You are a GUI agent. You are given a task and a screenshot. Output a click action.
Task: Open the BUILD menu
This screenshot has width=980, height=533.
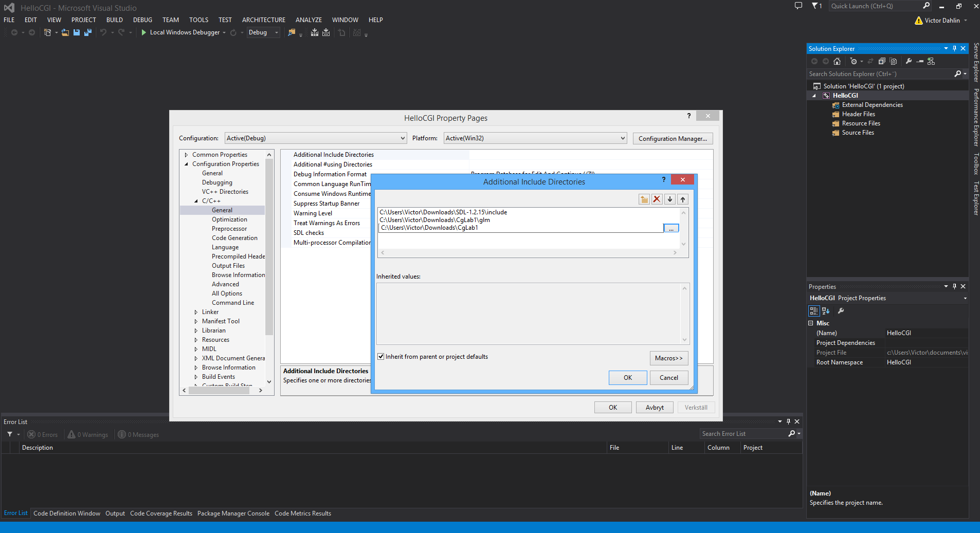click(115, 20)
